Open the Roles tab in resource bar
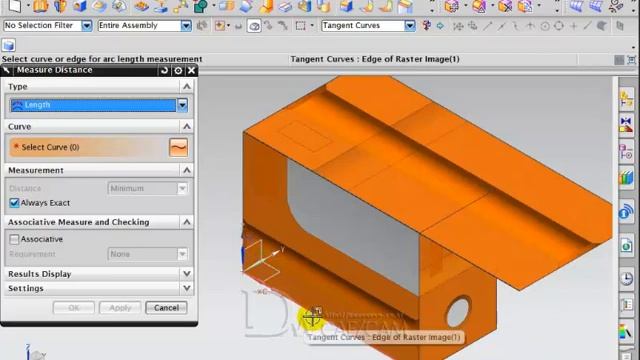The width and height of the screenshot is (640, 360). point(626,304)
